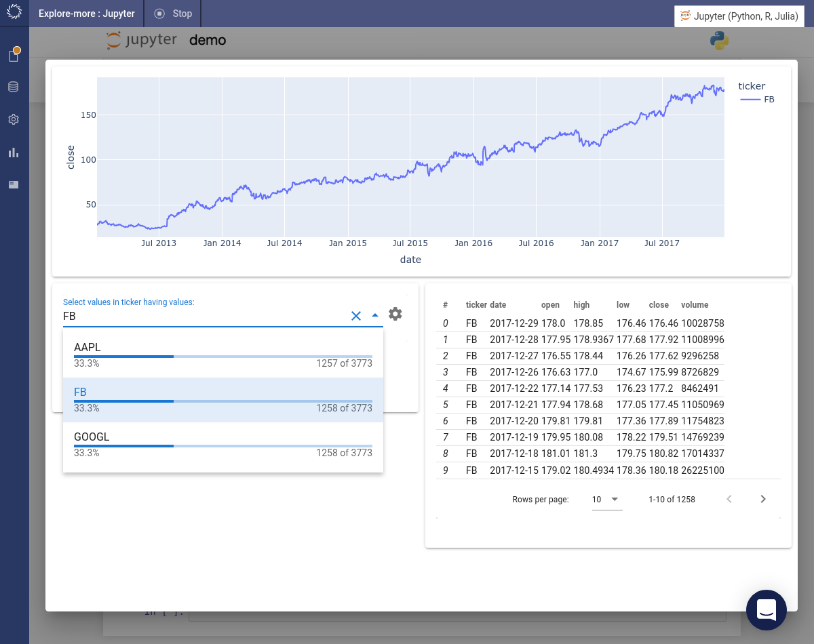Click date cell 2017-12-19
The height and width of the screenshot is (644, 814).
tap(514, 437)
